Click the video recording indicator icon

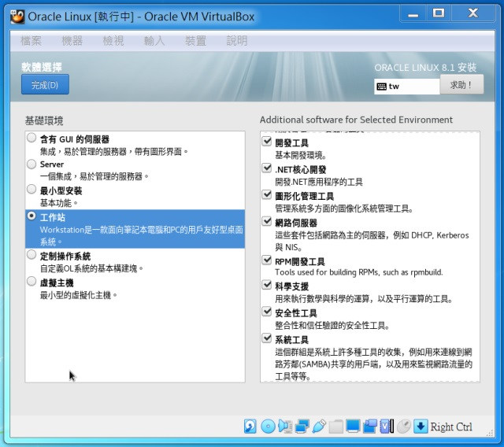[x=370, y=427]
